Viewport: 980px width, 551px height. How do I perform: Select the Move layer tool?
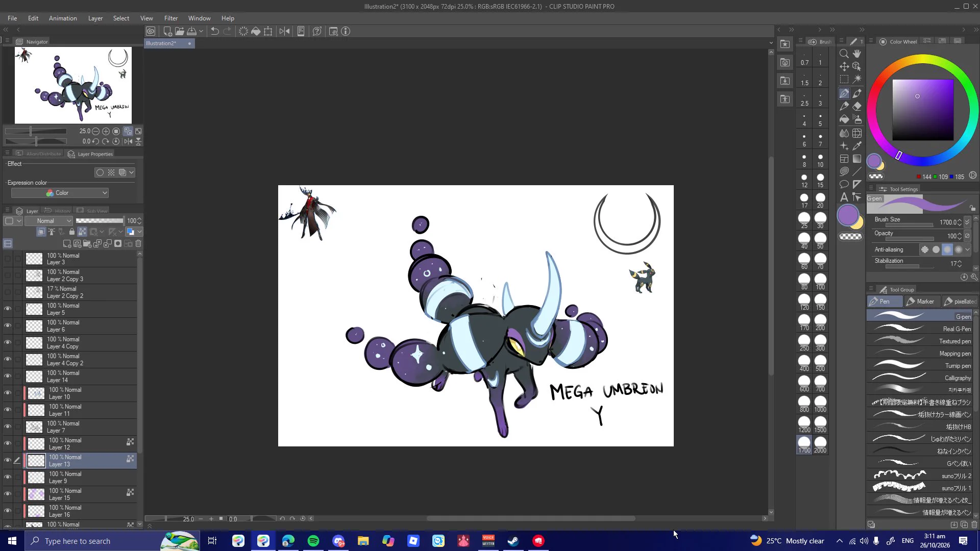coord(844,66)
